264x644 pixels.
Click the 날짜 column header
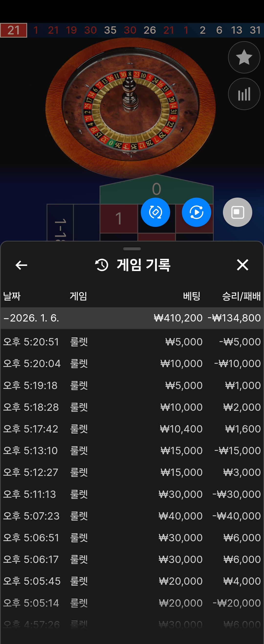(12, 296)
